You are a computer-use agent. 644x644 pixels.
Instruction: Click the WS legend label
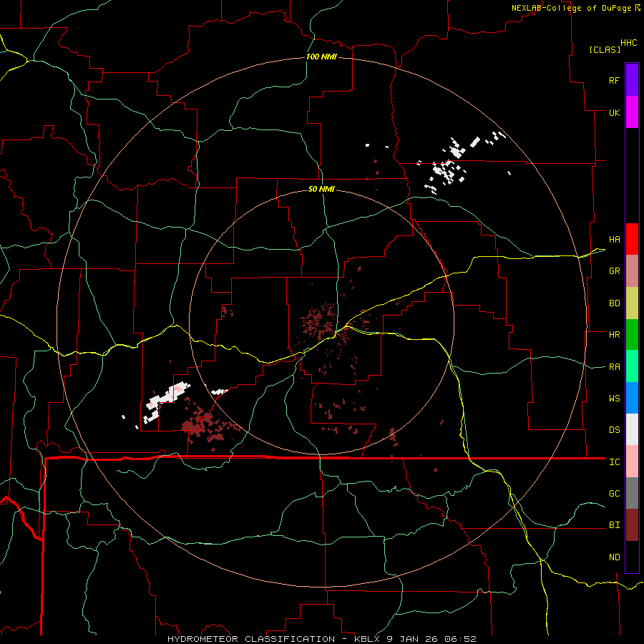tap(614, 398)
